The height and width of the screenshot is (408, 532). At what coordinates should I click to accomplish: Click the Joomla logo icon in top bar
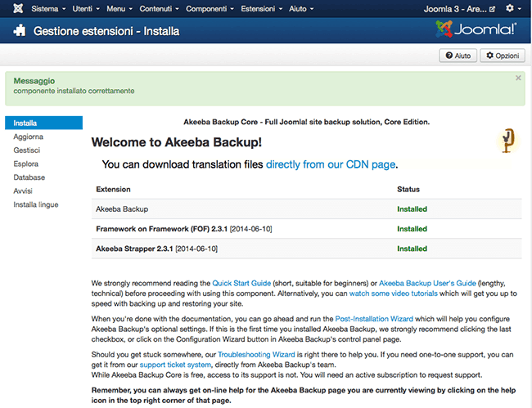click(18, 8)
